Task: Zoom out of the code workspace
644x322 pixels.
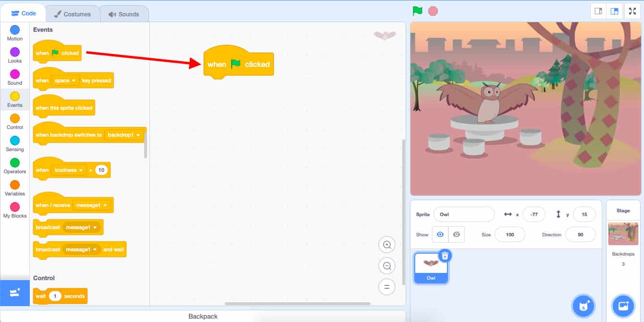Action: [386, 266]
